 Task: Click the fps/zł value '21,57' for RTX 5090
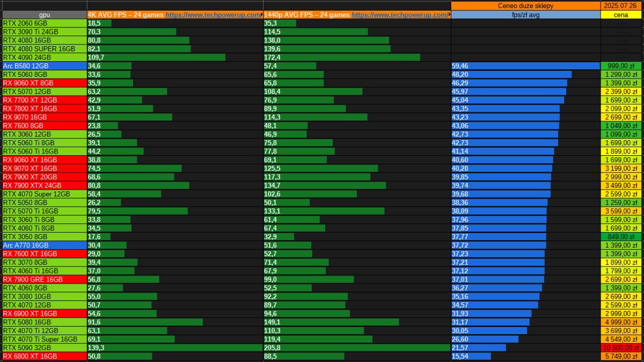[x=460, y=347]
